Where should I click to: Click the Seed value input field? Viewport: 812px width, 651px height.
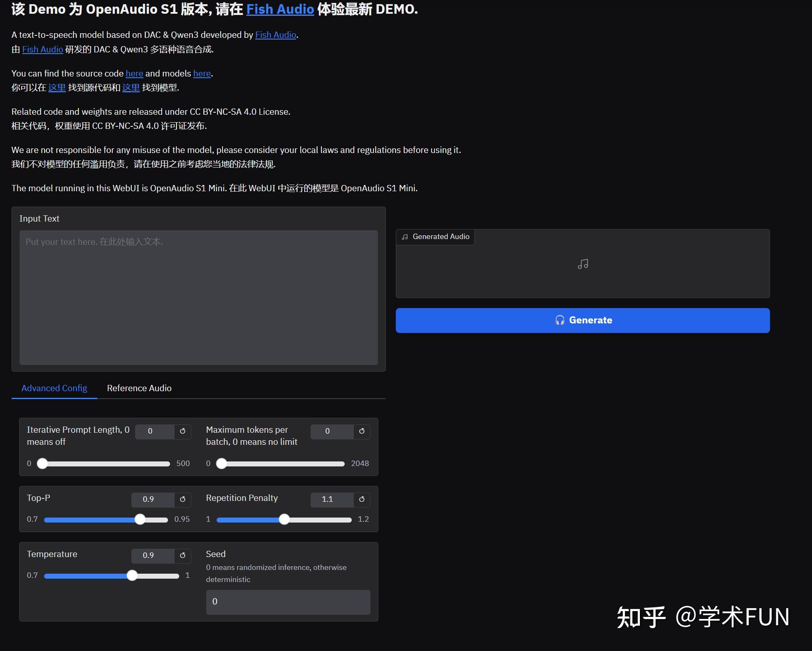[287, 602]
